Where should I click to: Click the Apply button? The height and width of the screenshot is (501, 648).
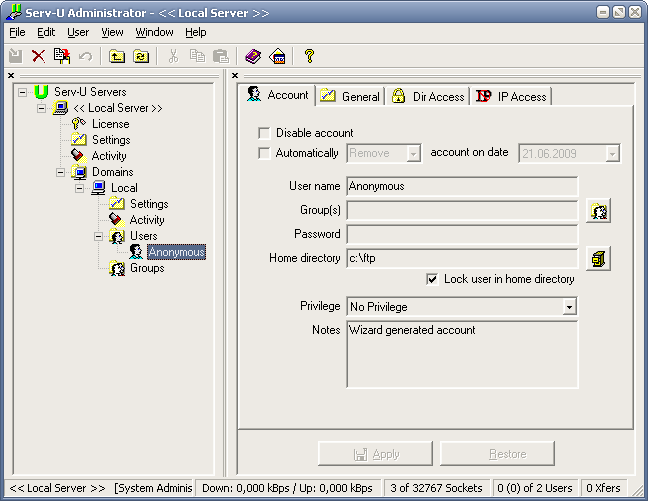click(375, 454)
